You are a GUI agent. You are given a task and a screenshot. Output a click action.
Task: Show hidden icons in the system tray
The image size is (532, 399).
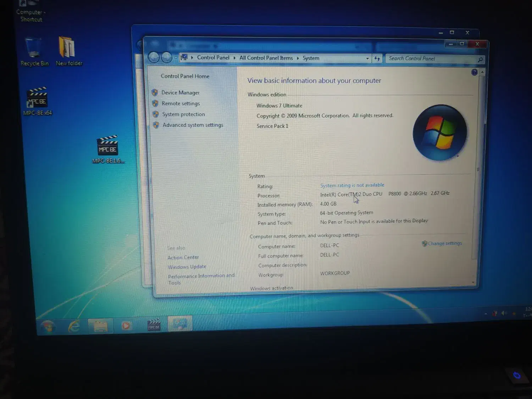point(486,314)
